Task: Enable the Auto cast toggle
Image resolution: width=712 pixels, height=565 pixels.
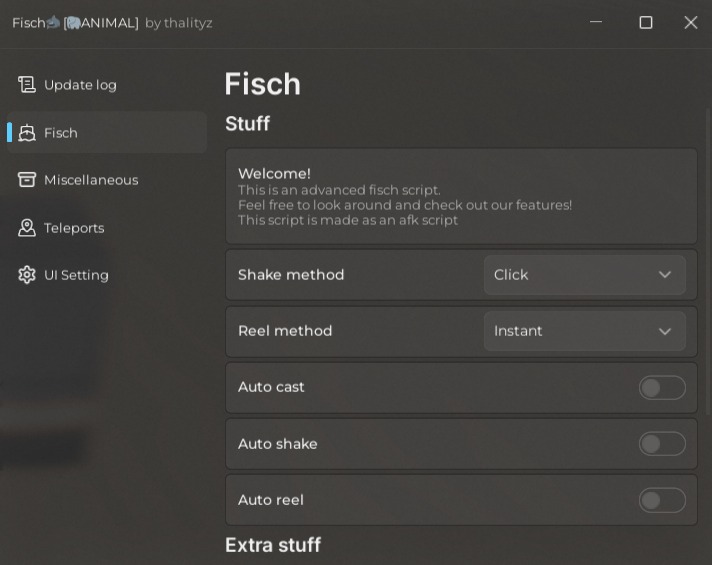Action: tap(662, 388)
